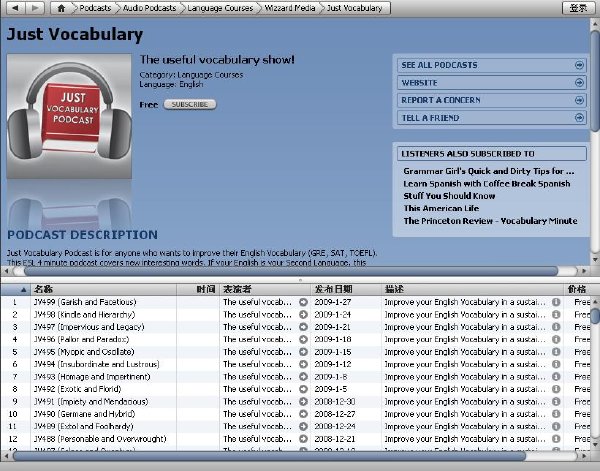Screen dimensions: 600x471
Task: Sort by the 发布日期 column header
Action: [x=346, y=289]
